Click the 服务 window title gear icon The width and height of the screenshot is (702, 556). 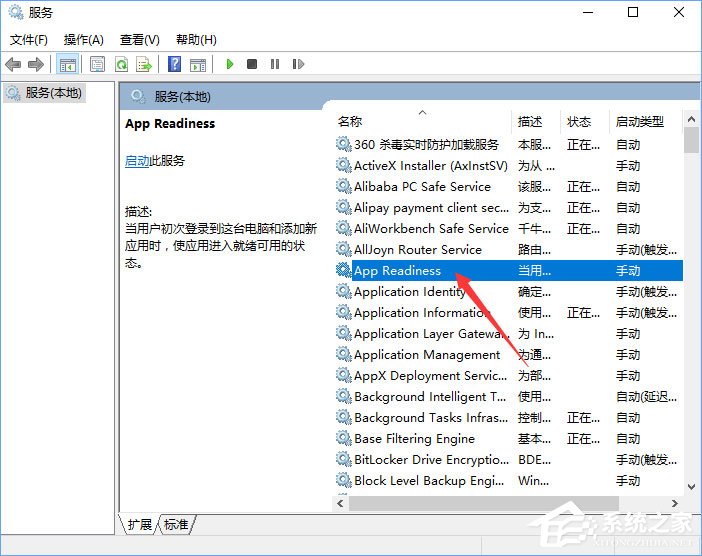tap(16, 13)
